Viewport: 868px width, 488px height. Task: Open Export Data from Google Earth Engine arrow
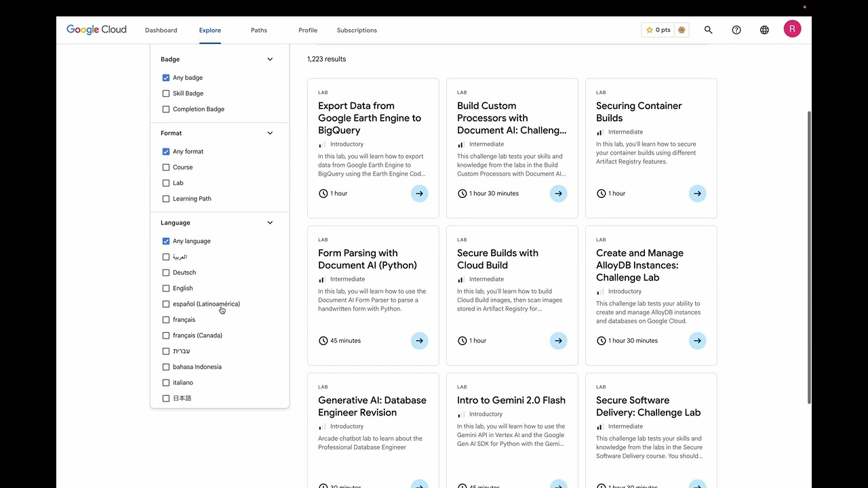pos(419,193)
